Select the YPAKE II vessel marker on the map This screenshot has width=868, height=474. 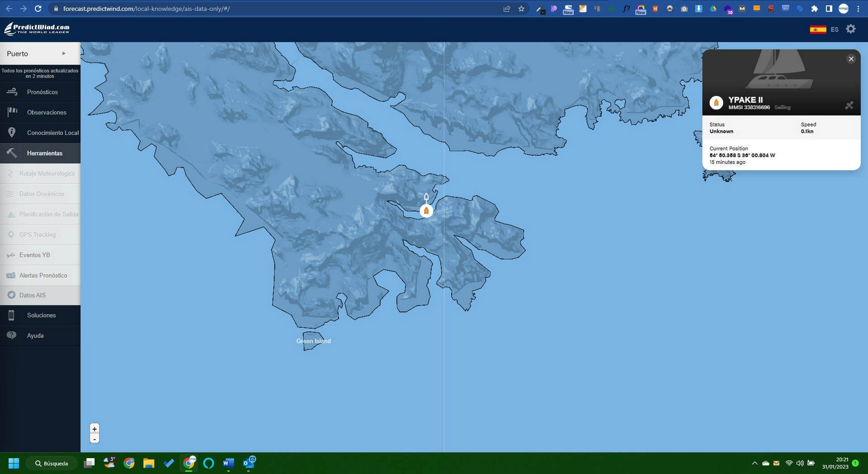426,210
